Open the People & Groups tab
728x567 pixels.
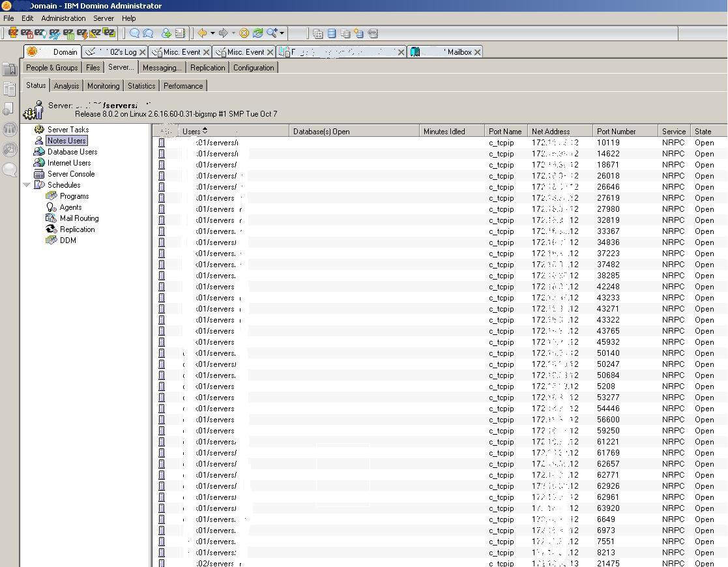(52, 67)
